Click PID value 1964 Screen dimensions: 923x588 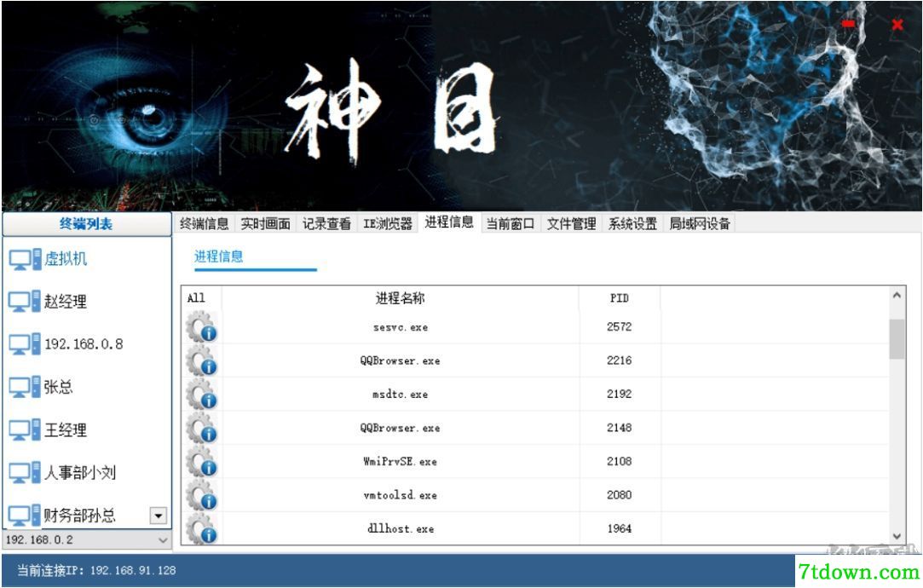pyautogui.click(x=620, y=528)
